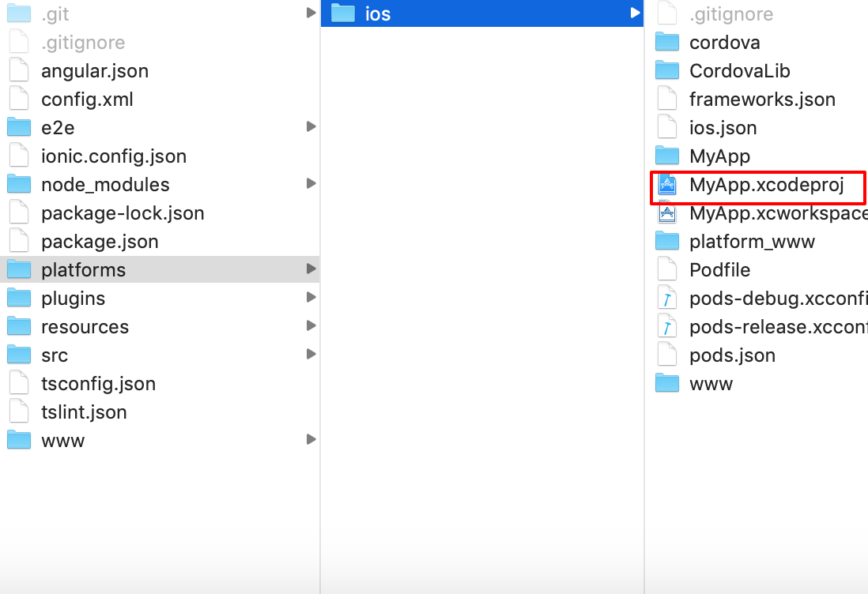Expand the node_modules folder arrow
868x594 pixels.
311,183
